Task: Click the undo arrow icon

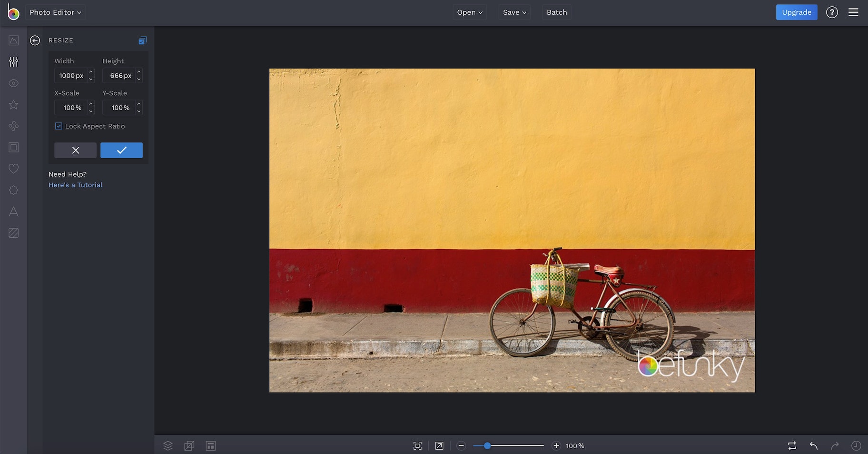Action: point(814,445)
